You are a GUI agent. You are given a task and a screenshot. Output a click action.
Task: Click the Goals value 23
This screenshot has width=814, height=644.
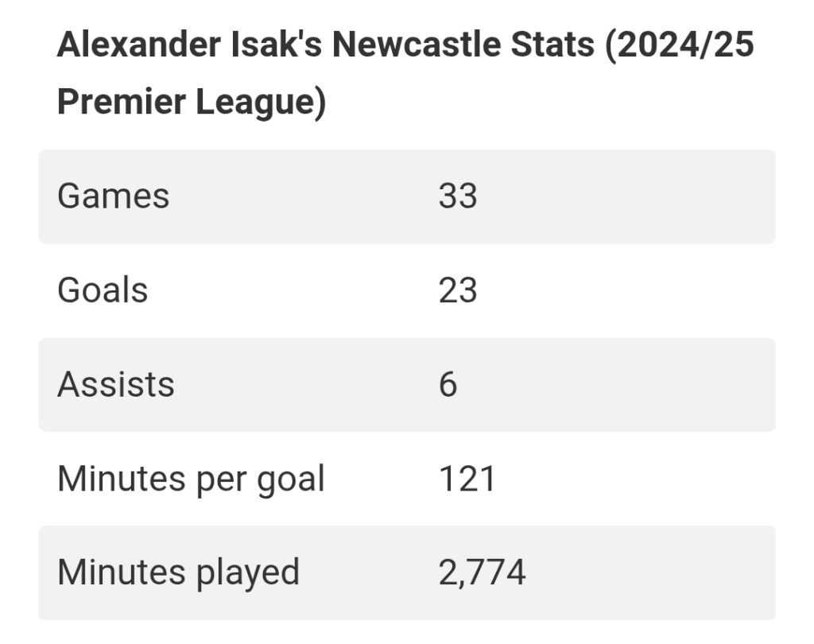click(458, 290)
